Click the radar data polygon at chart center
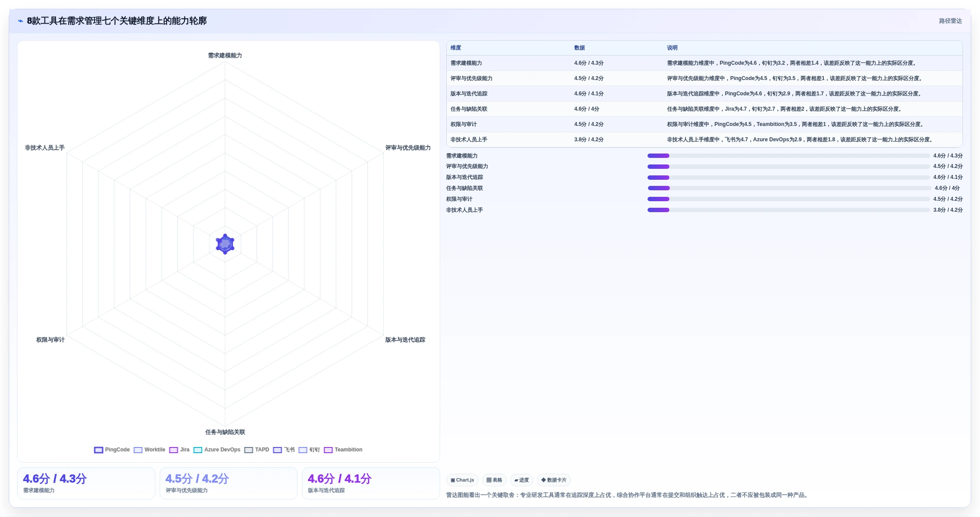 point(225,244)
